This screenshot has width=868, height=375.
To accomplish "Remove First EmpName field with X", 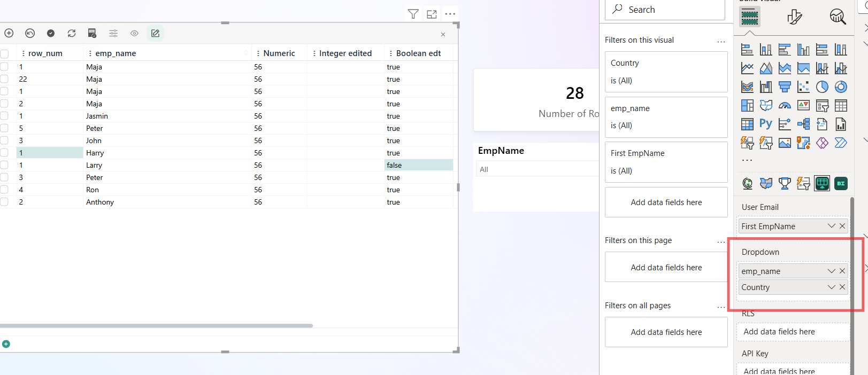I will tap(842, 226).
